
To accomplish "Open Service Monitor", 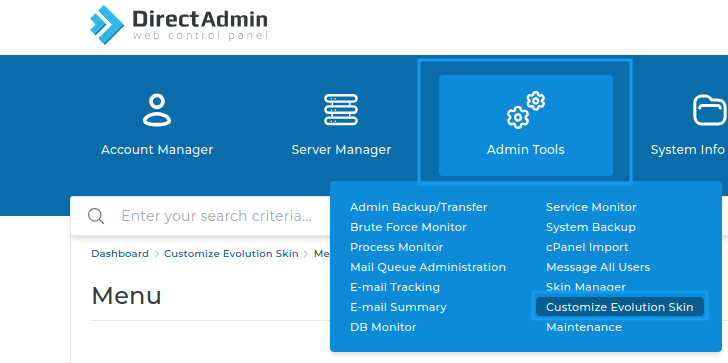I will tap(591, 207).
